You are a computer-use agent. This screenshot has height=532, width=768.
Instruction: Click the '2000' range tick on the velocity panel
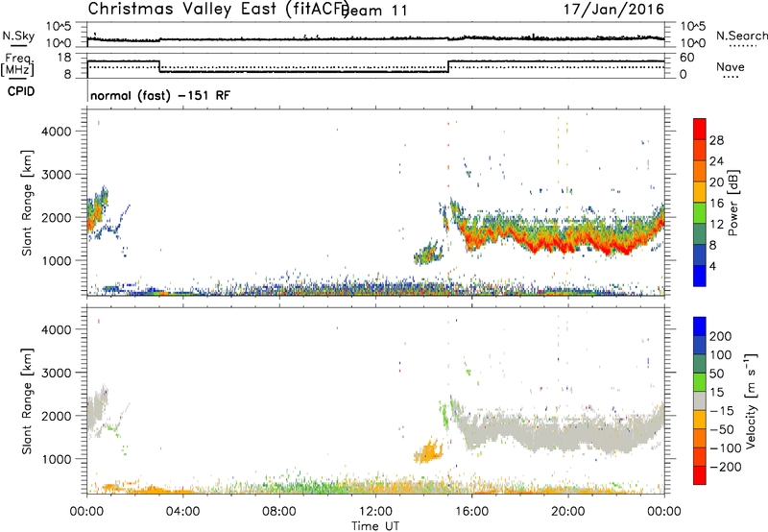pos(57,416)
